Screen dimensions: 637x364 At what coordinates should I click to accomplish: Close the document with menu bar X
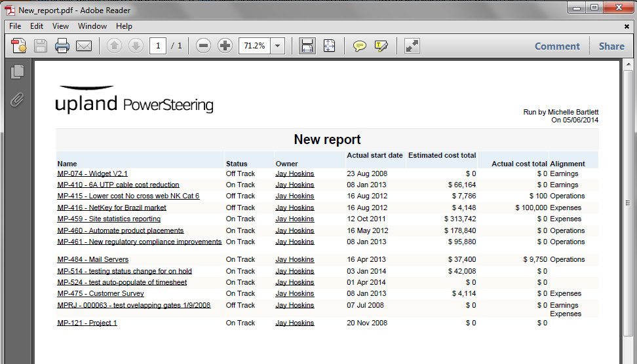[x=627, y=26]
